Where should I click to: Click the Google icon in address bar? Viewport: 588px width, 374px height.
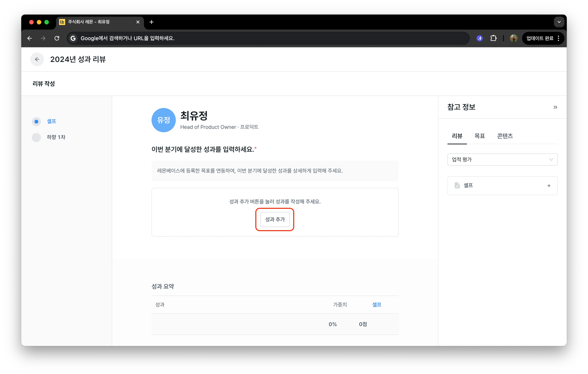click(x=73, y=38)
